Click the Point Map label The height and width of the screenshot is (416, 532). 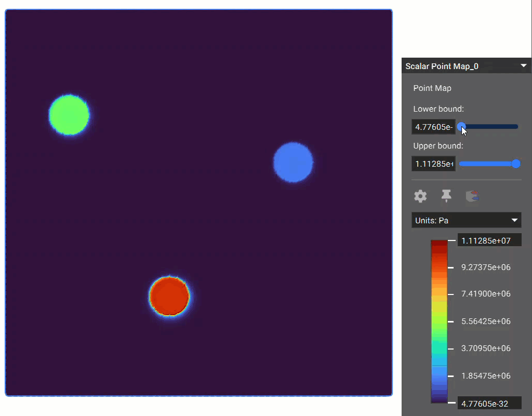coord(432,88)
